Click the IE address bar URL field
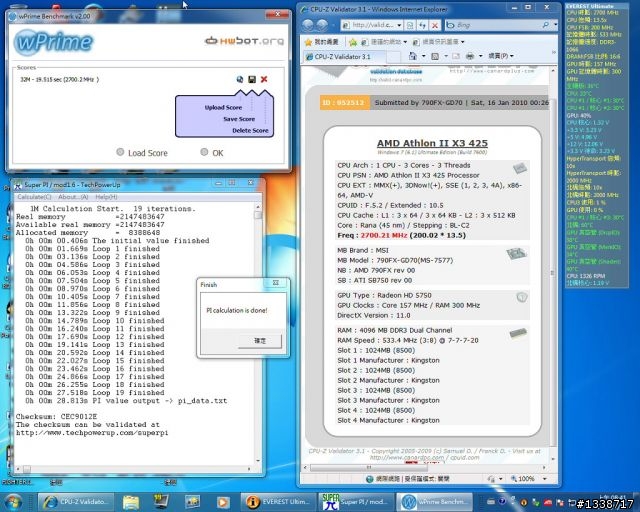 point(373,25)
